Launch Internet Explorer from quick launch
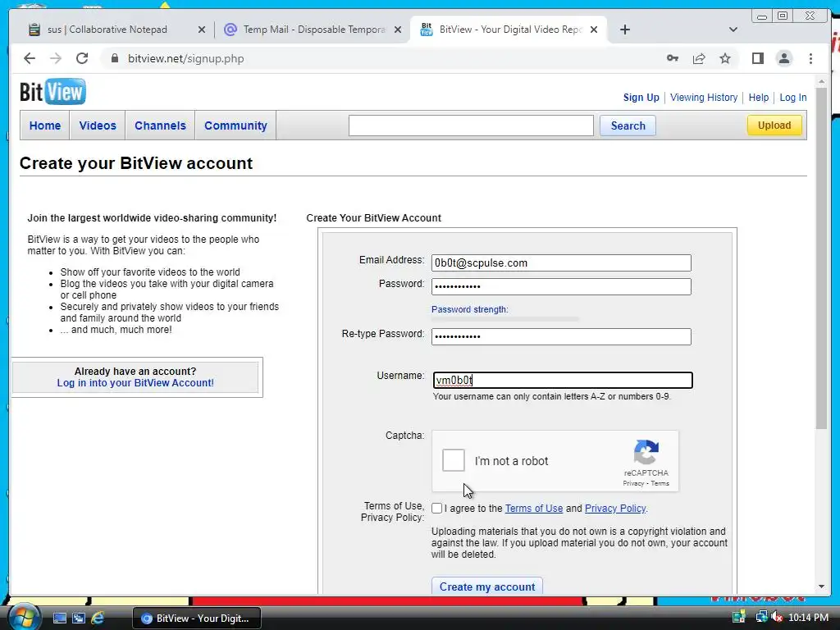840x630 pixels. point(98,619)
